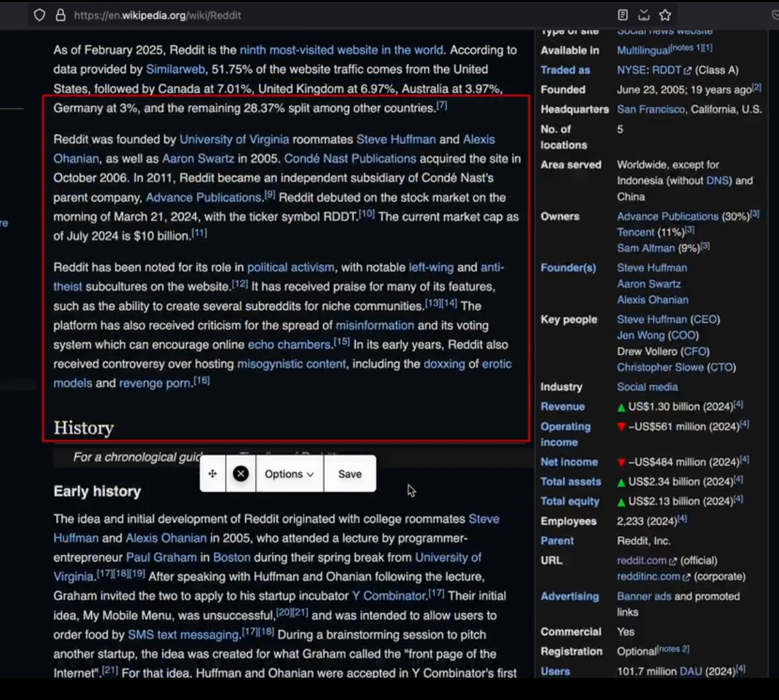Bookmark this page with the star icon
The image size is (779, 700).
point(665,15)
